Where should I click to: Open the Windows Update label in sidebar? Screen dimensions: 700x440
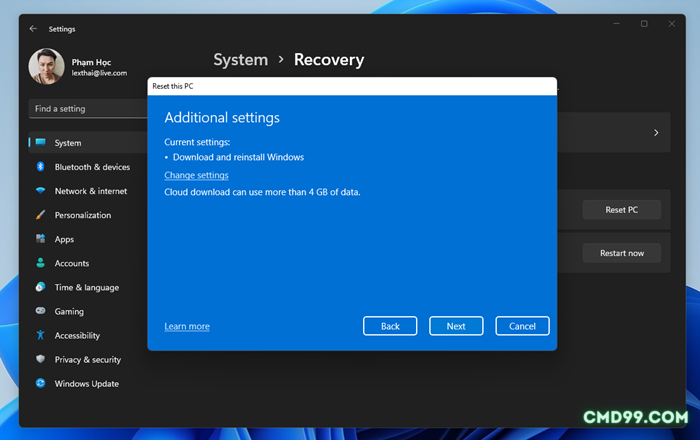click(87, 384)
